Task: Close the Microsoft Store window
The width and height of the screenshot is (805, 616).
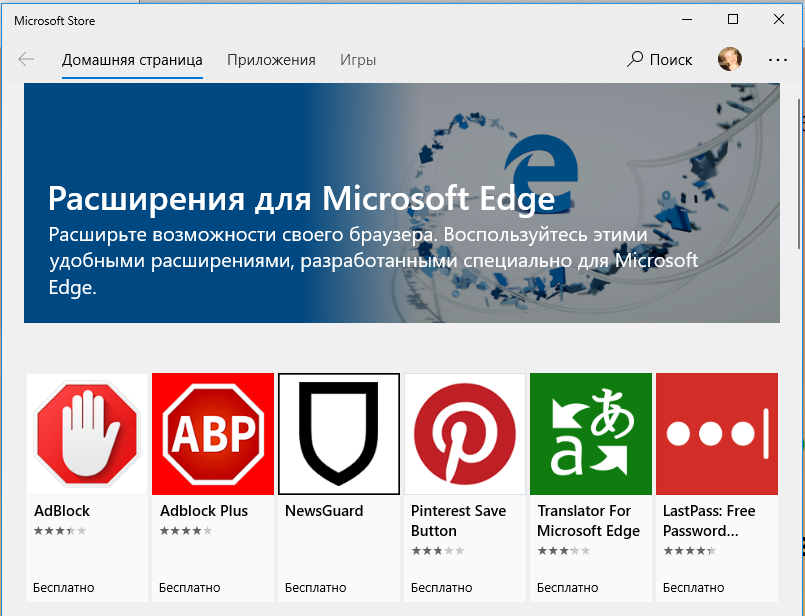Action: (x=779, y=20)
